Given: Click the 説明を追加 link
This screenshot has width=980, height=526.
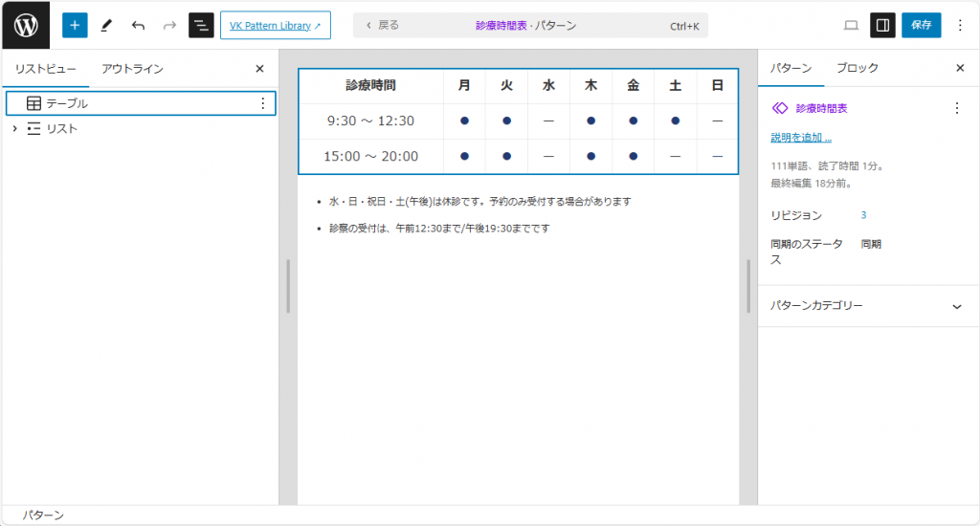Looking at the screenshot, I should point(800,138).
